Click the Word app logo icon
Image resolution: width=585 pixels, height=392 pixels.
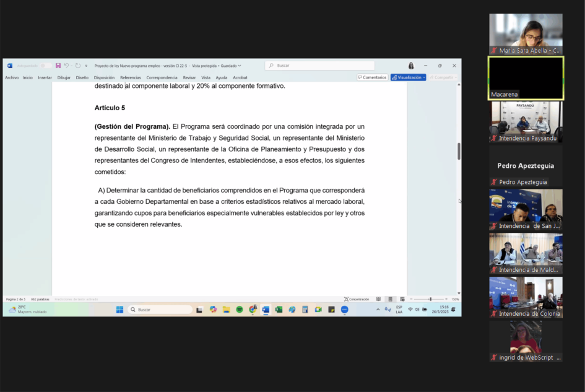pyautogui.click(x=10, y=66)
